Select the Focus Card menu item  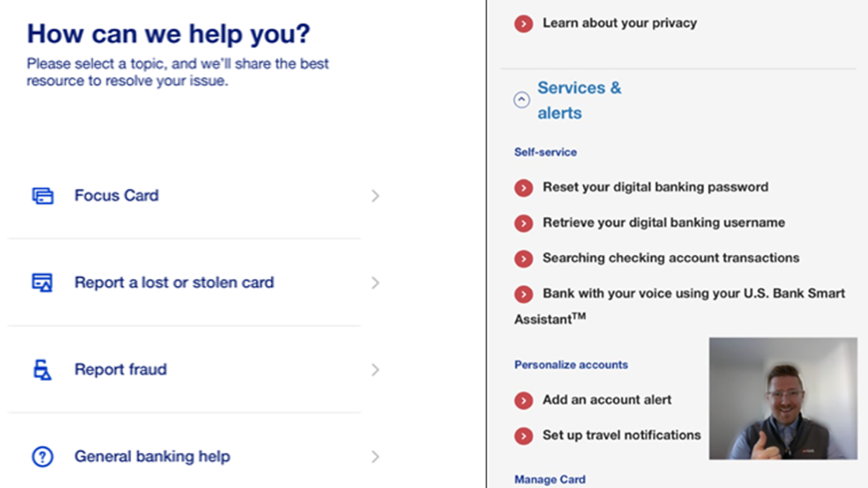pos(116,195)
